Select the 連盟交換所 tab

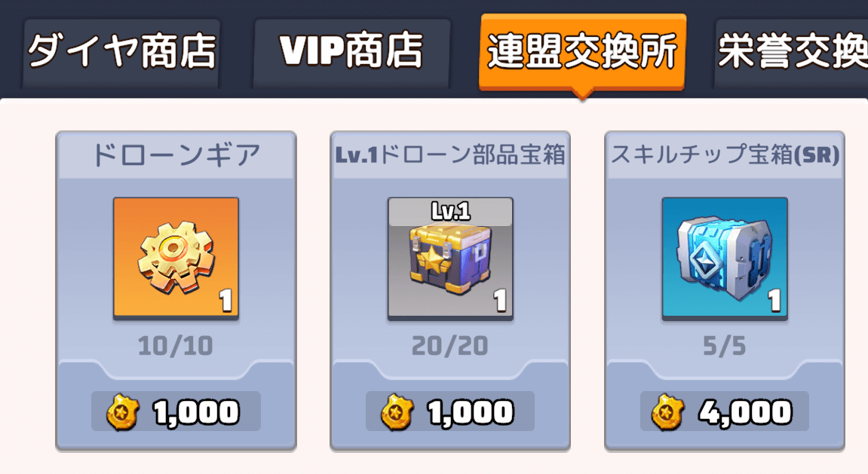(582, 51)
